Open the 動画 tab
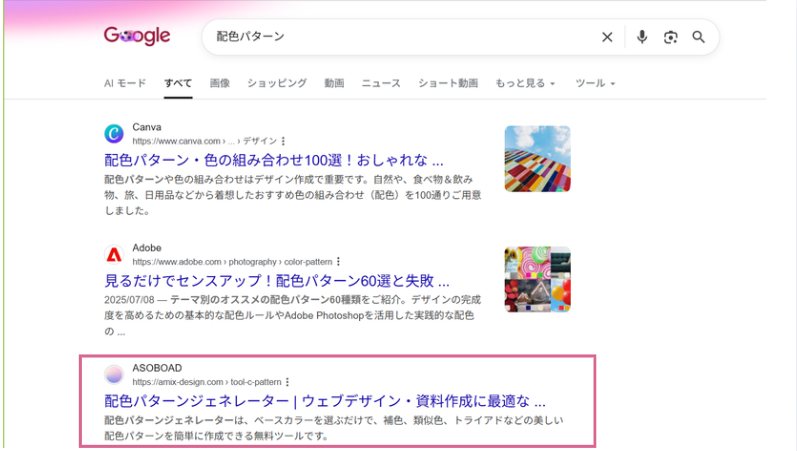797x451 pixels. coord(334,83)
